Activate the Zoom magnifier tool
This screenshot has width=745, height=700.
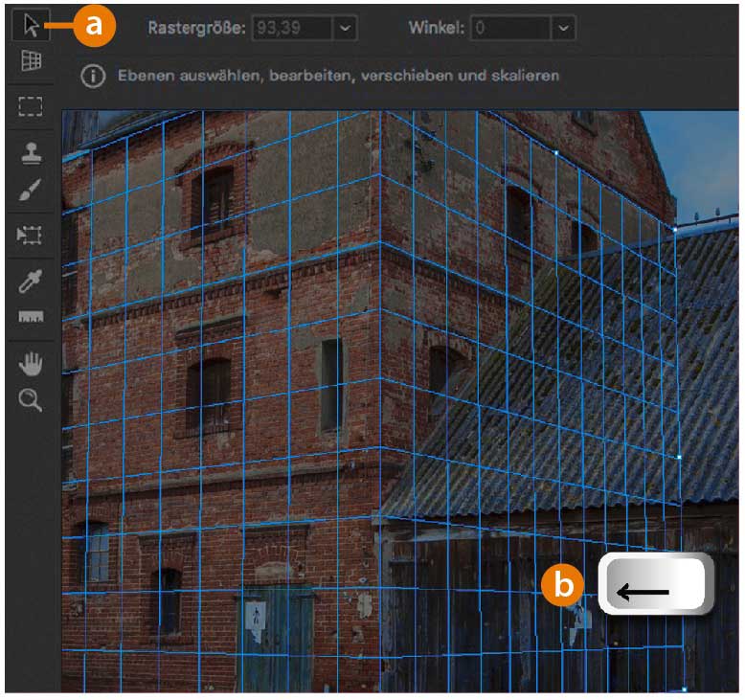coord(31,399)
